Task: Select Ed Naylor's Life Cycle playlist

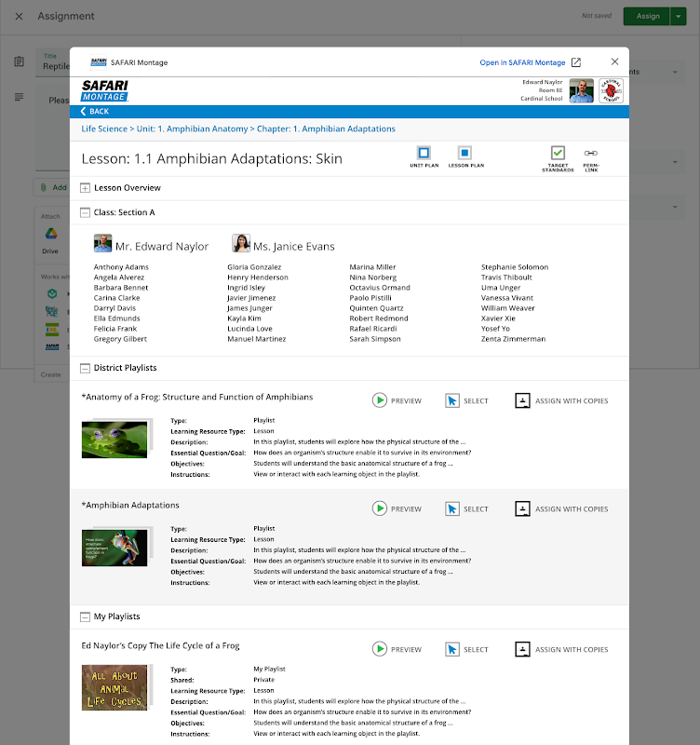Action: click(466, 649)
